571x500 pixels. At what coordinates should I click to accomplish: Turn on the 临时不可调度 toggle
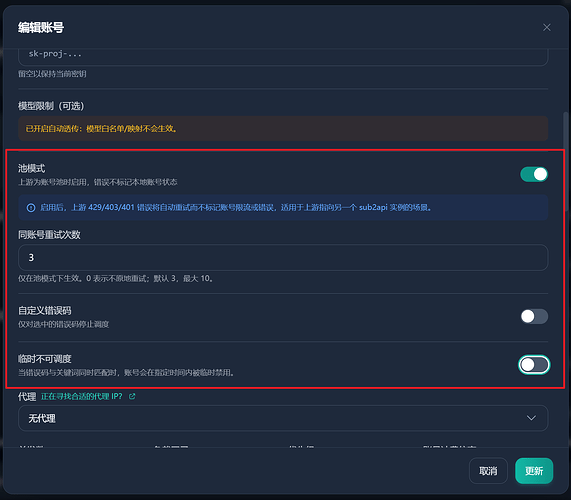click(x=534, y=365)
